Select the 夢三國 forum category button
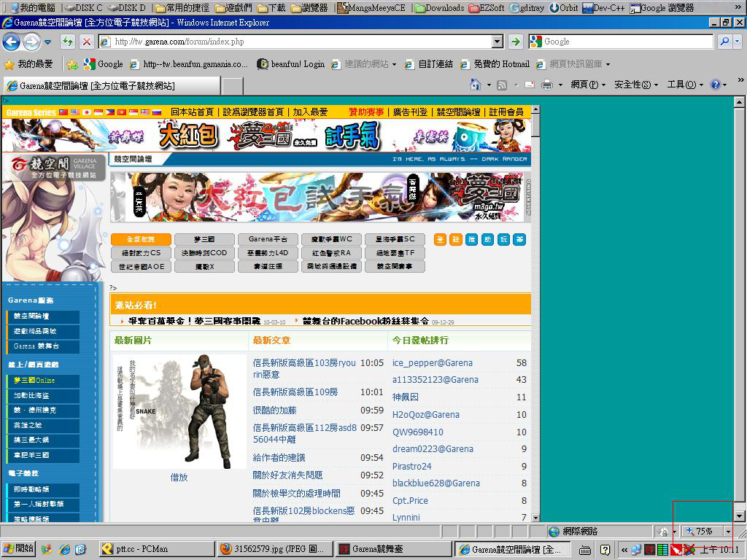 204,239
